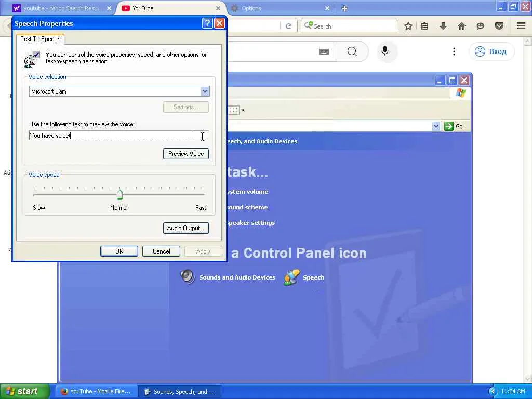Click the taskbar clock 11:24 AM
Screen dimensions: 532x399
513,392
